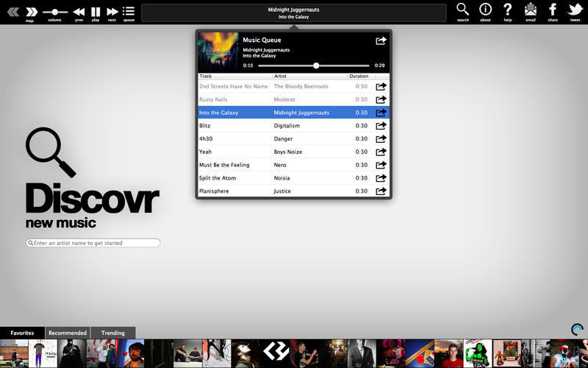588x368 pixels.
Task: Click the song progress slider in Music Queue
Action: tap(314, 66)
